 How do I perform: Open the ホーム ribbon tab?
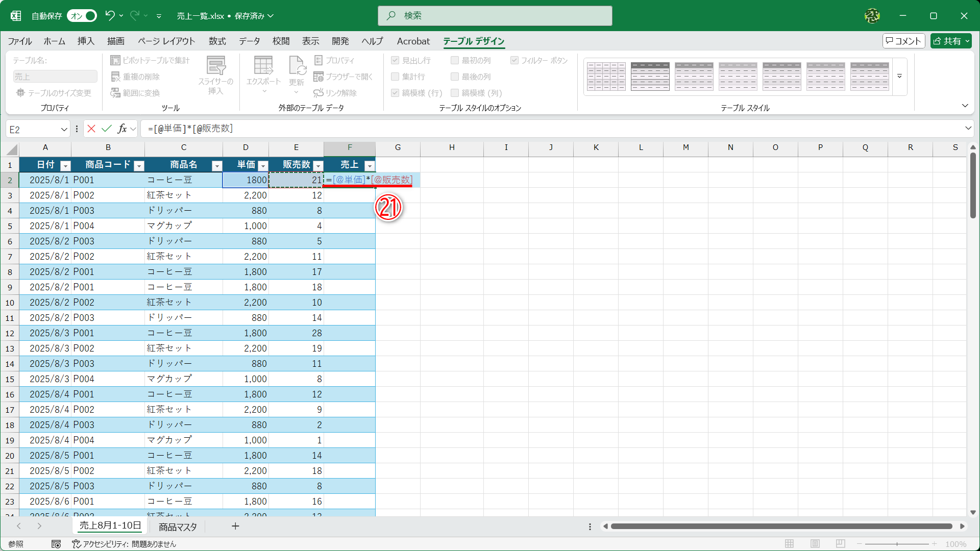pos(54,41)
